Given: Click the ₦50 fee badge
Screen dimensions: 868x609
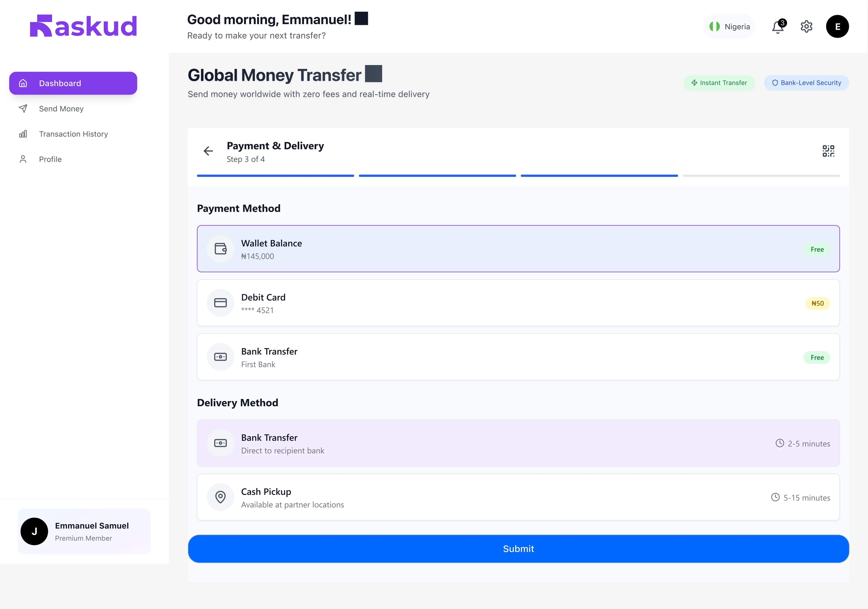Looking at the screenshot, I should pos(817,303).
